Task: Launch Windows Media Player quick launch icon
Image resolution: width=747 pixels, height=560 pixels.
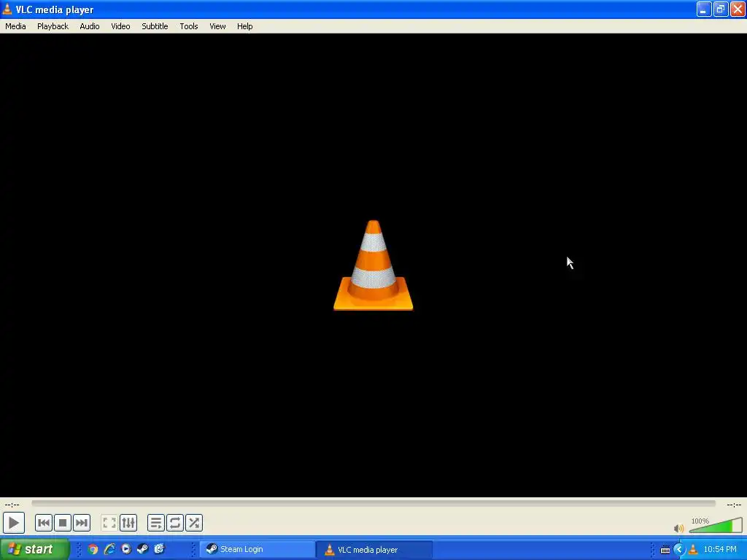Action: click(x=125, y=550)
